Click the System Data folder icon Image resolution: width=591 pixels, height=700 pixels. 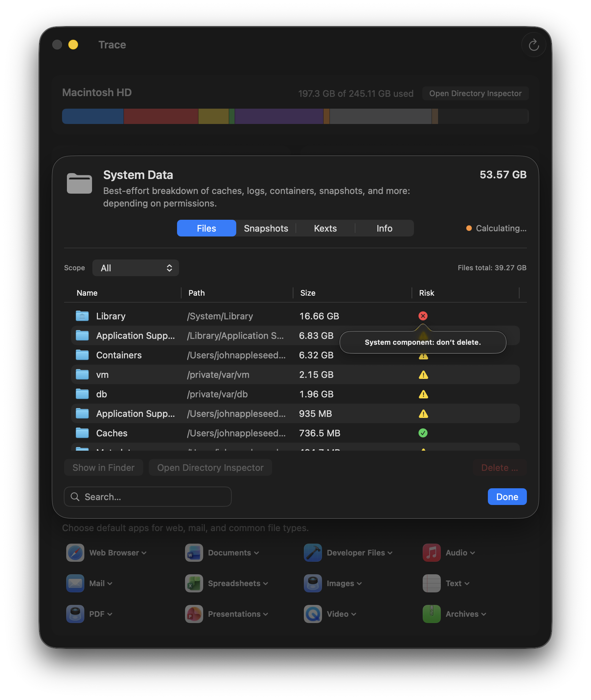79,184
